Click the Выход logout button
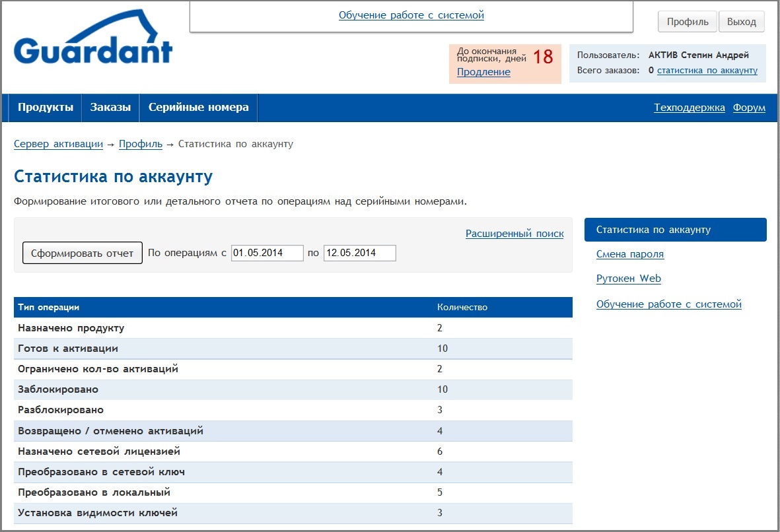Screen dimensions: 780x532 click(741, 22)
